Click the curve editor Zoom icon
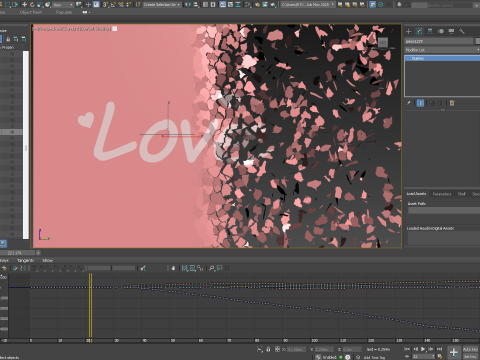The image size is (480, 360). (211, 268)
